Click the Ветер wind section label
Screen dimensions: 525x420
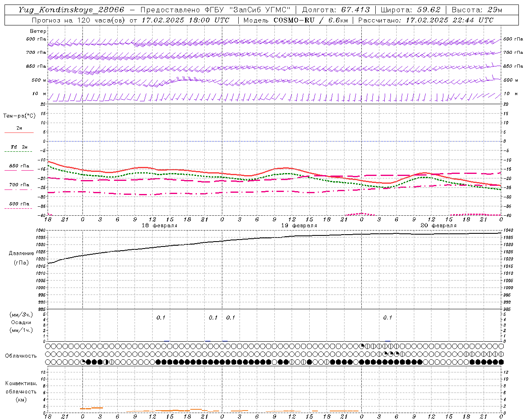click(38, 31)
